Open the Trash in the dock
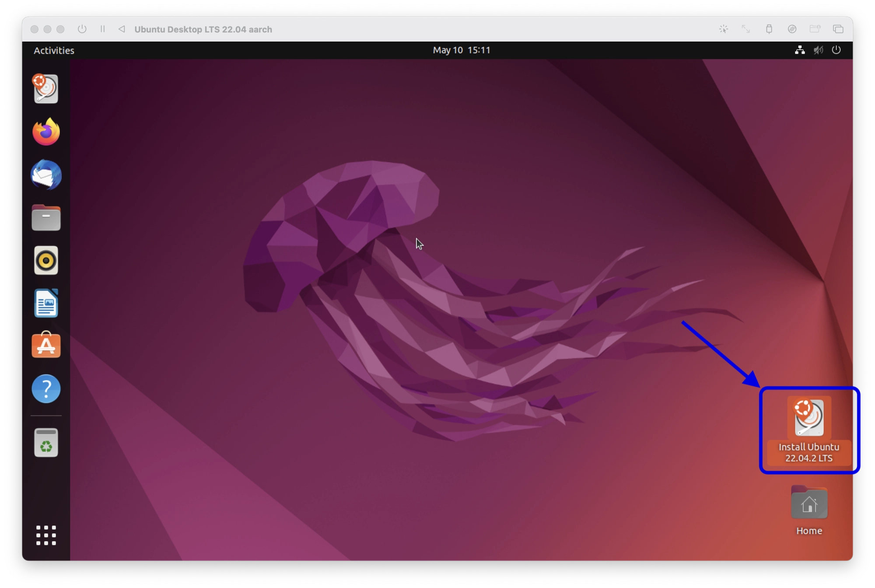This screenshot has height=588, width=875. click(46, 443)
